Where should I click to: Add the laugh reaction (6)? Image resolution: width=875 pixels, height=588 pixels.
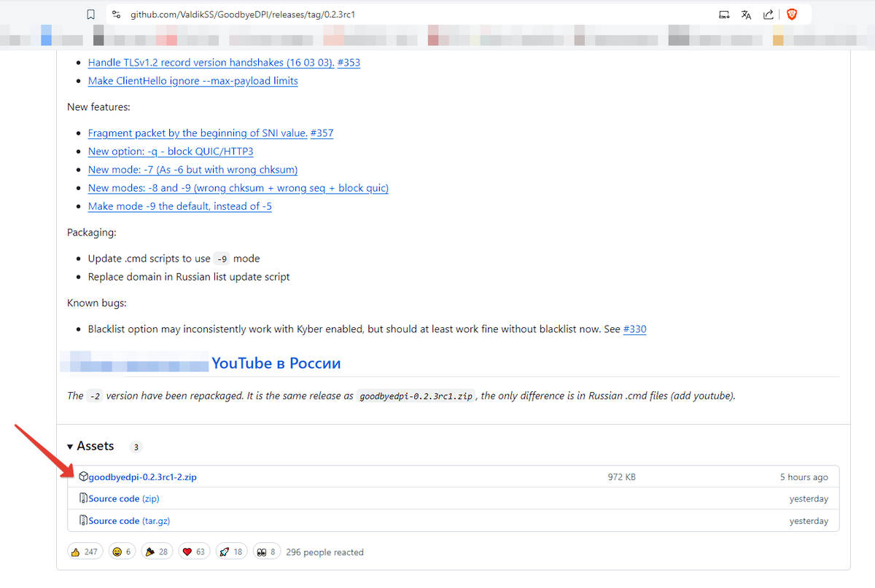click(122, 552)
